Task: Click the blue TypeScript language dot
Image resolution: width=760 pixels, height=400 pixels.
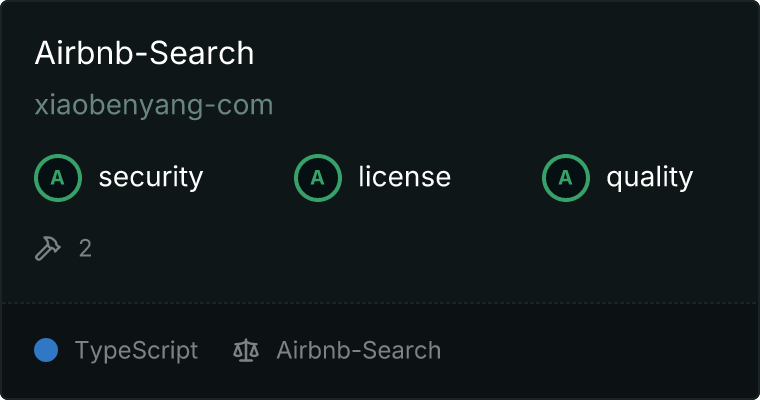Action: click(x=46, y=350)
